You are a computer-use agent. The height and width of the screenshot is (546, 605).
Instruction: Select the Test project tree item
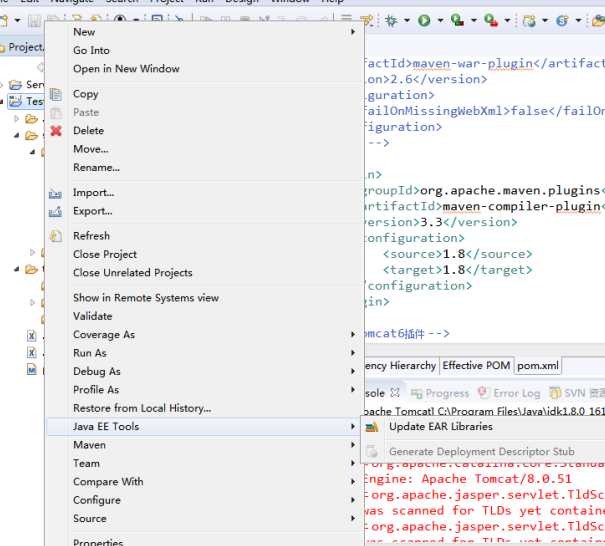[25, 101]
